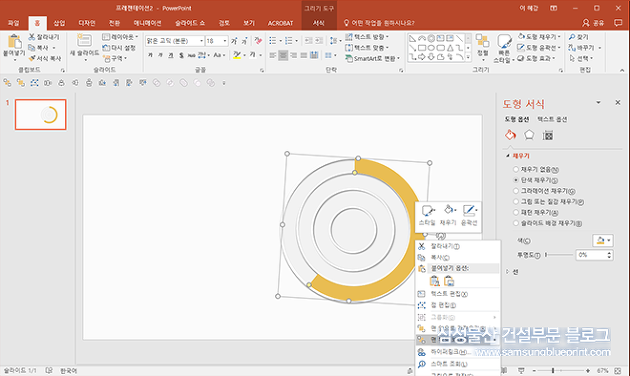Choose keep source formatting paste option icon

click(x=434, y=281)
